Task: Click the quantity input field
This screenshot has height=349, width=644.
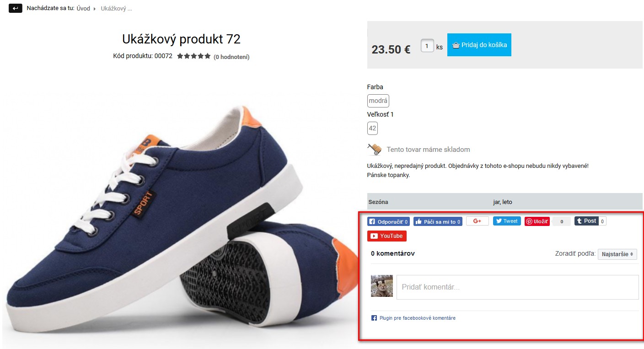Action: (x=427, y=46)
